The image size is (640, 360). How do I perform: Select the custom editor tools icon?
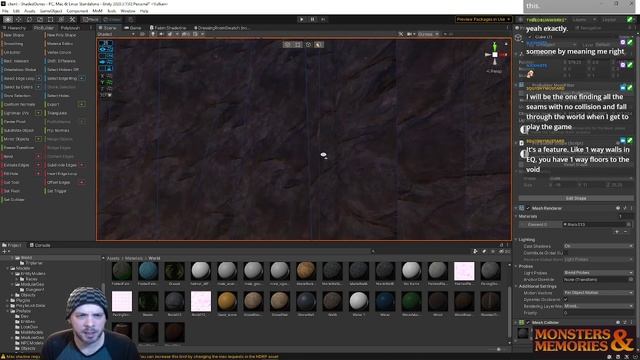coord(72,19)
